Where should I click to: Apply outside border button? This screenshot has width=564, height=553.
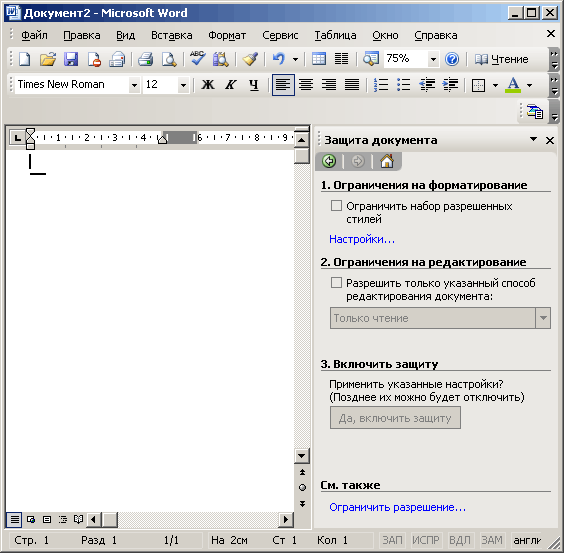478,85
